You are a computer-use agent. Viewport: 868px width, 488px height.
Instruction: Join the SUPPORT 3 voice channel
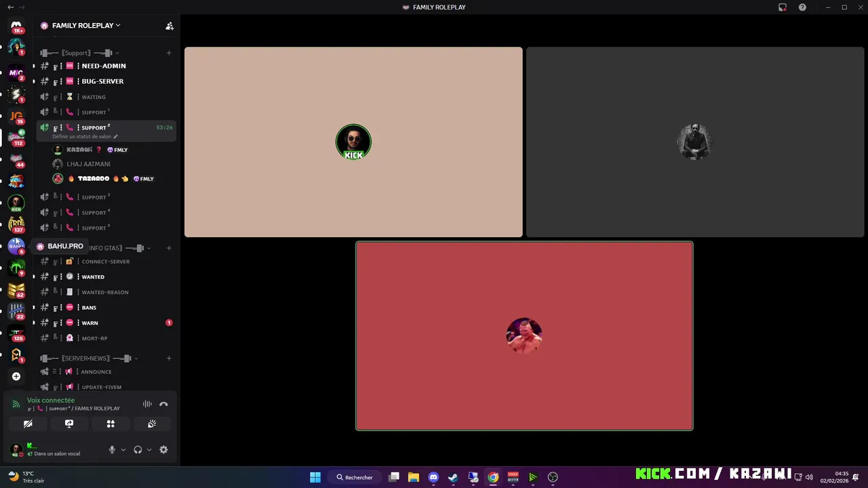(x=106, y=197)
